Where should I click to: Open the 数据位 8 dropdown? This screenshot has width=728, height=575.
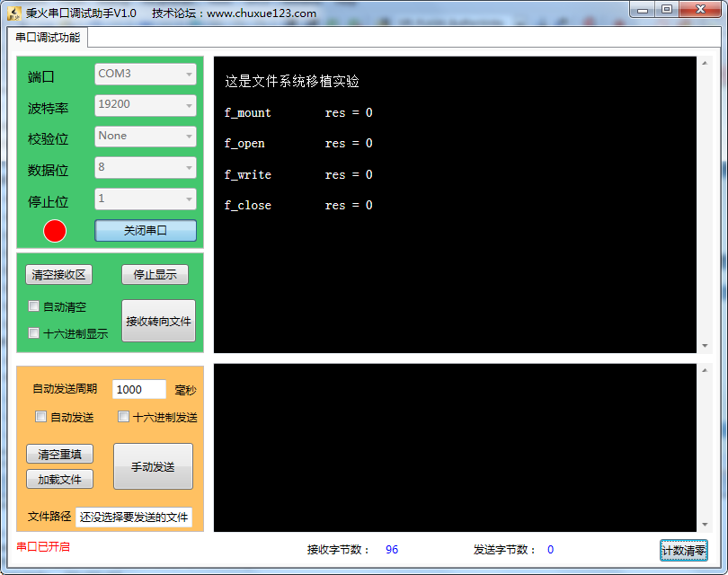pos(146,167)
